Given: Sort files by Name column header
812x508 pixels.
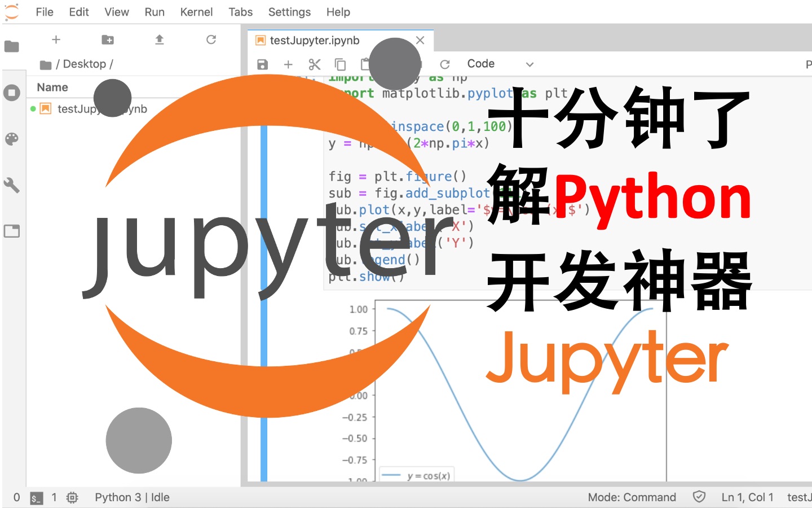Looking at the screenshot, I should pos(52,87).
